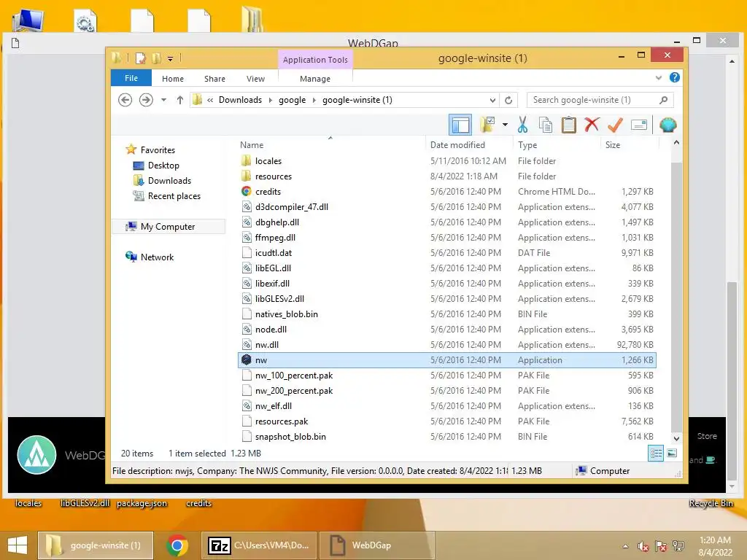Open Chrome from the taskbar
The image size is (747, 560).
177,545
